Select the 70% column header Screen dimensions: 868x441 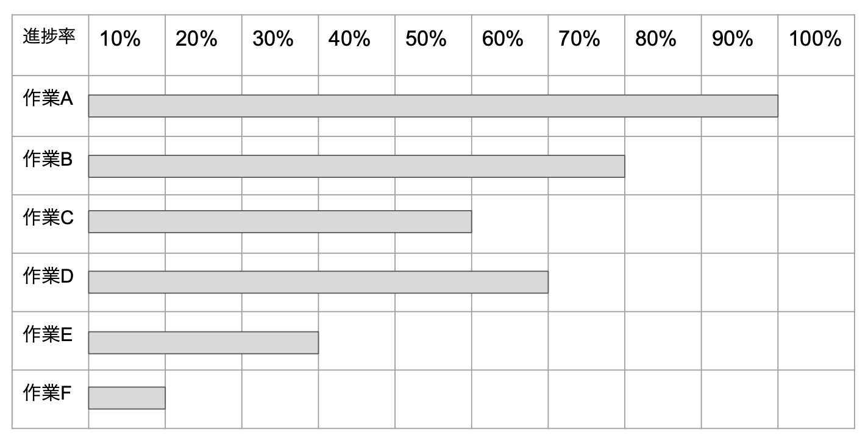click(x=580, y=40)
